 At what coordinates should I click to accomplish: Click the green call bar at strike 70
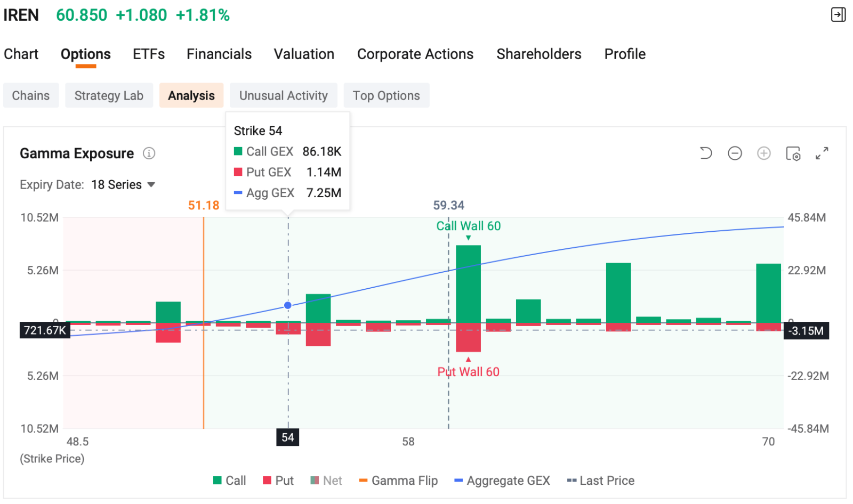[768, 293]
